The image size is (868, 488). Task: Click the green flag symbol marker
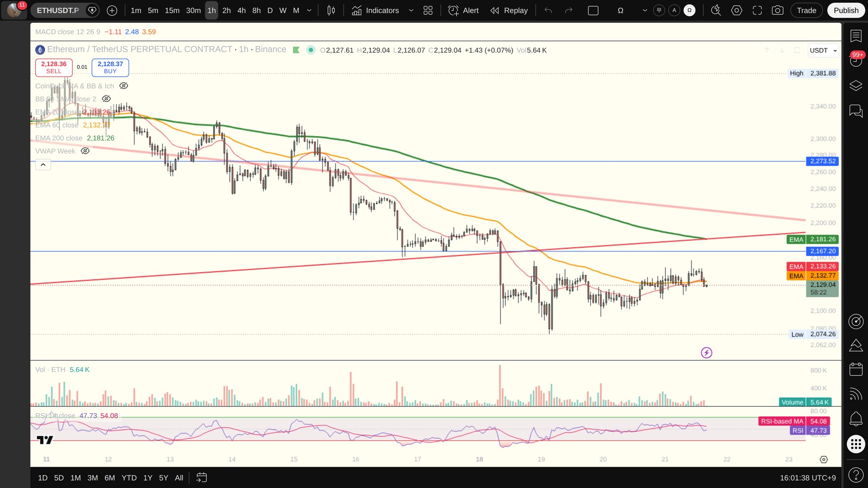[296, 50]
